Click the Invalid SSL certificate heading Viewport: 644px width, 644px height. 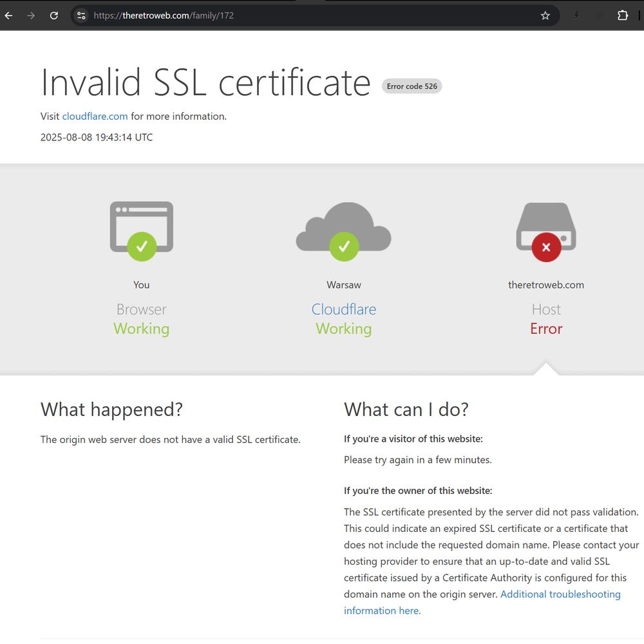(x=205, y=82)
